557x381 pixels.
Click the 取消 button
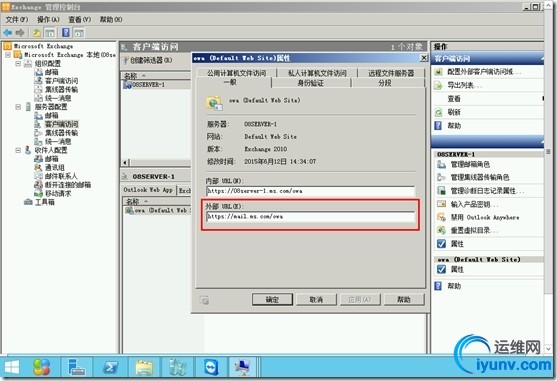tap(316, 300)
